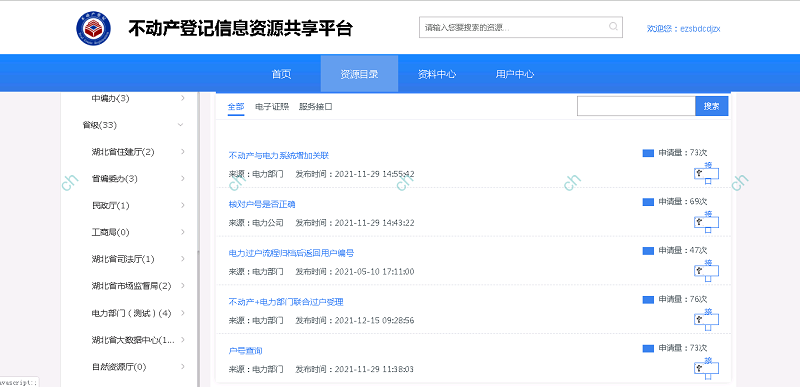Click the 接口 tag icon for 电力过户流程归档后返回用户编号

pyautogui.click(x=707, y=271)
